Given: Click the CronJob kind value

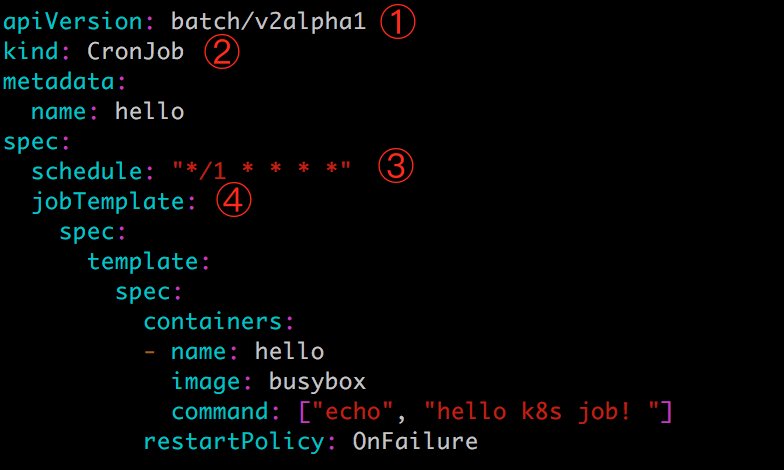Looking at the screenshot, I should click(x=136, y=52).
